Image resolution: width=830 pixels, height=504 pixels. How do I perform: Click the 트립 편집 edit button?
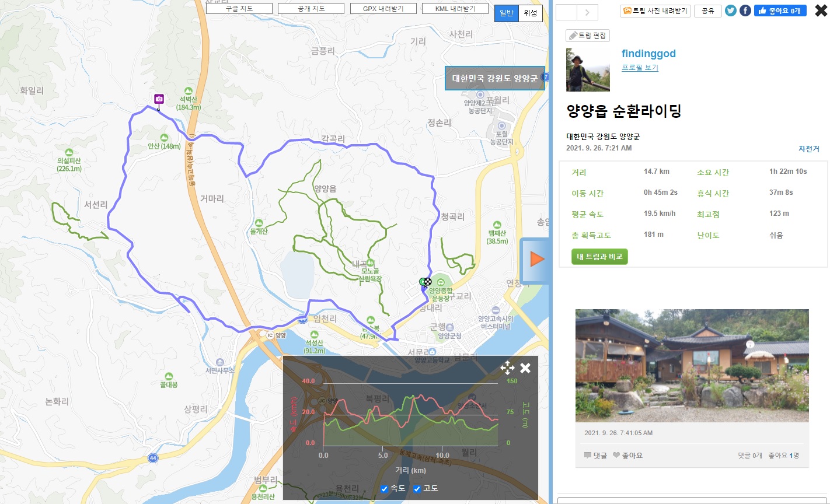pos(588,36)
